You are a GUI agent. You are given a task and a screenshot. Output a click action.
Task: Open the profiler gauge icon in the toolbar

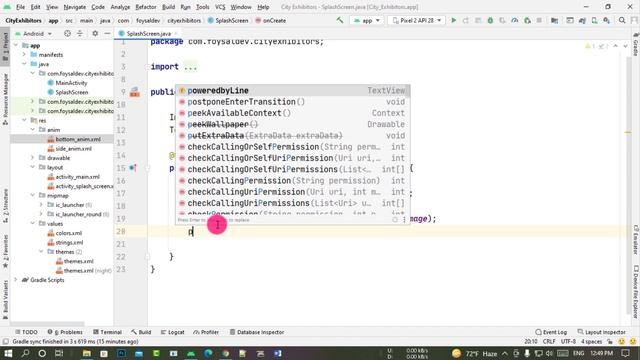515,20
